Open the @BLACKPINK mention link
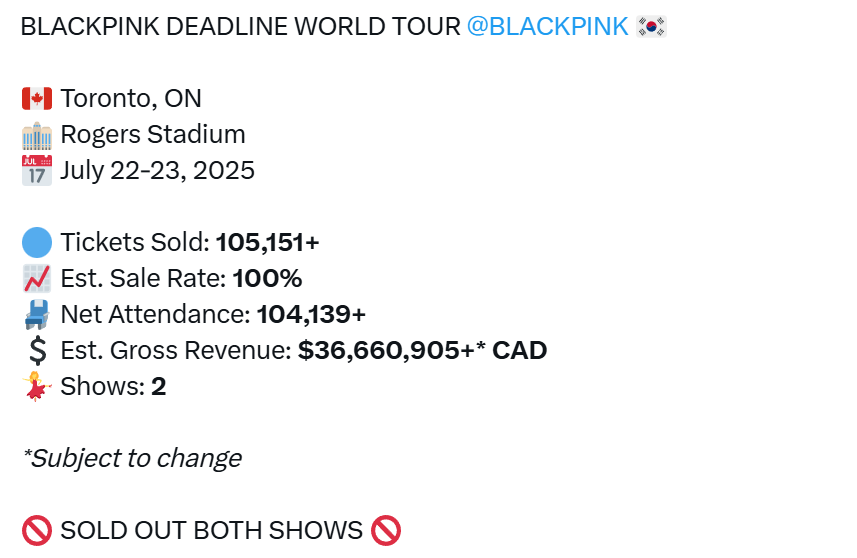 coord(547,26)
